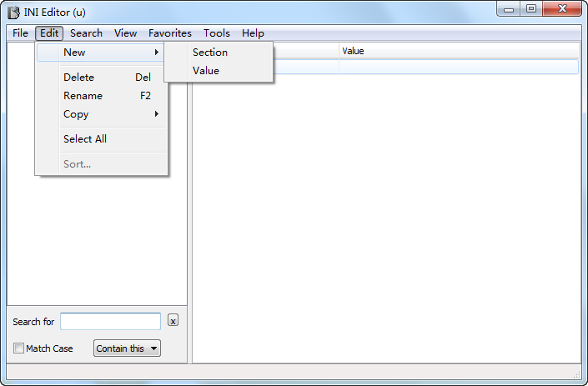588x386 pixels.
Task: Choose Delete from the Edit menu
Action: point(101,78)
